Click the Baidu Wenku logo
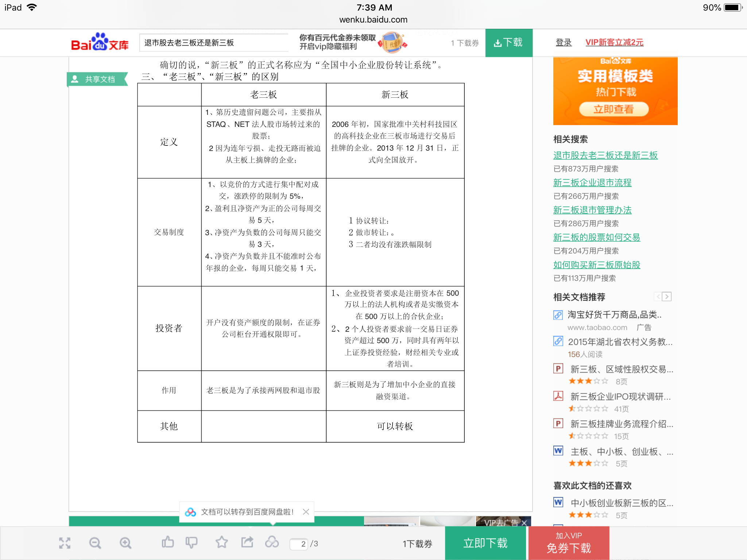Viewport: 747px width, 560px height. (x=100, y=42)
